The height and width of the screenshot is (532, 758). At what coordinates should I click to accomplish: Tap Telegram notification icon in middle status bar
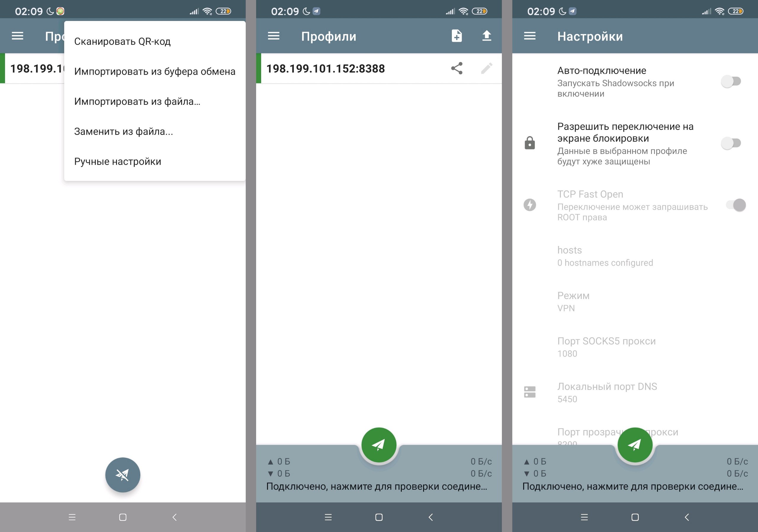click(316, 11)
